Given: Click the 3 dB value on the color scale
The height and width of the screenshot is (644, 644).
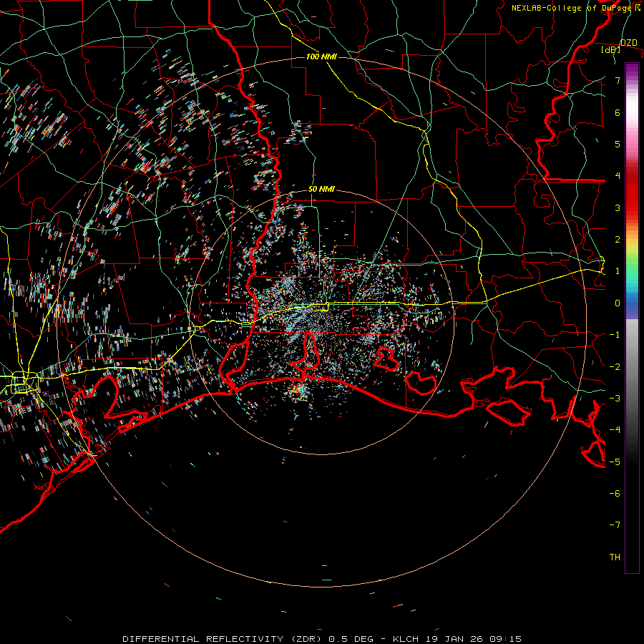Looking at the screenshot, I should point(618,208).
